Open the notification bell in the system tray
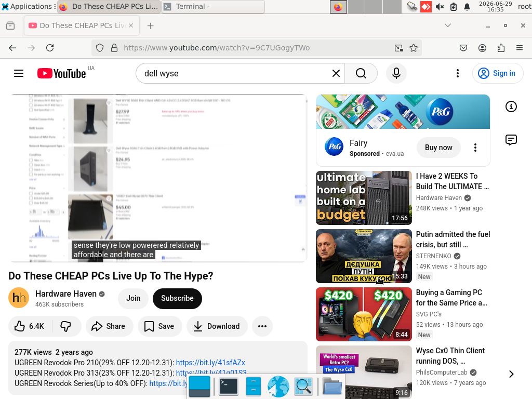This screenshot has height=399, width=532. click(467, 7)
